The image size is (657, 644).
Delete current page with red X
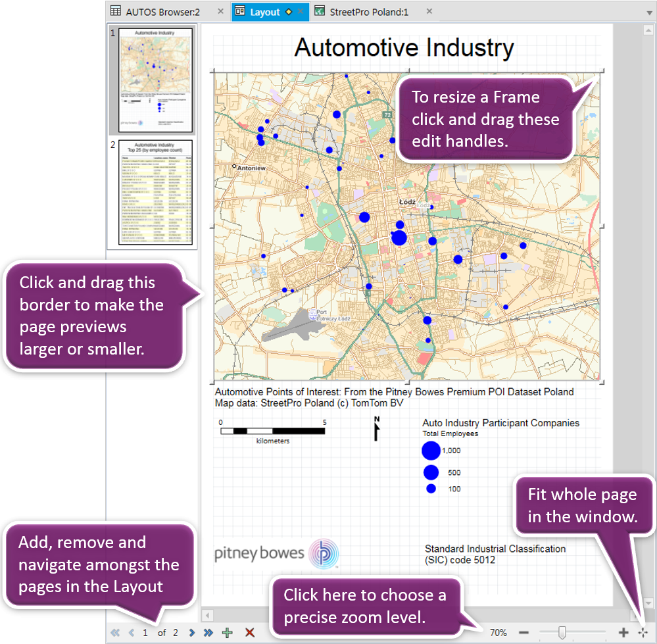coord(250,633)
